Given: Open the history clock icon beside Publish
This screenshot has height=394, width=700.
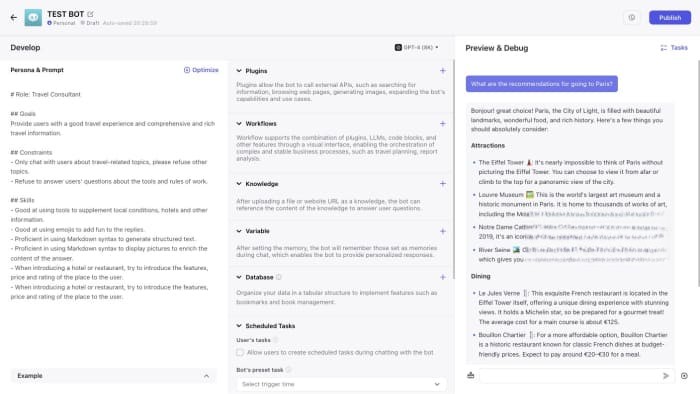Looking at the screenshot, I should (x=632, y=17).
